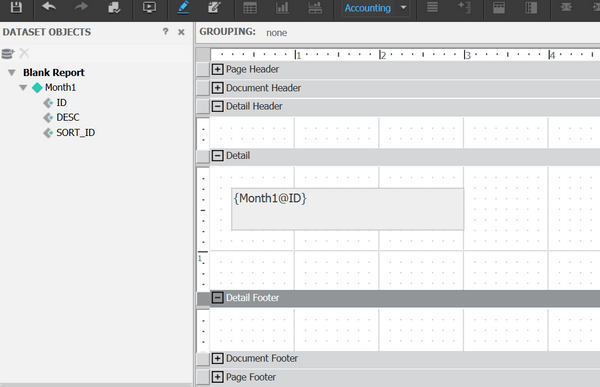Click the icon beside ID attribute
The width and height of the screenshot is (600, 387).
click(48, 103)
